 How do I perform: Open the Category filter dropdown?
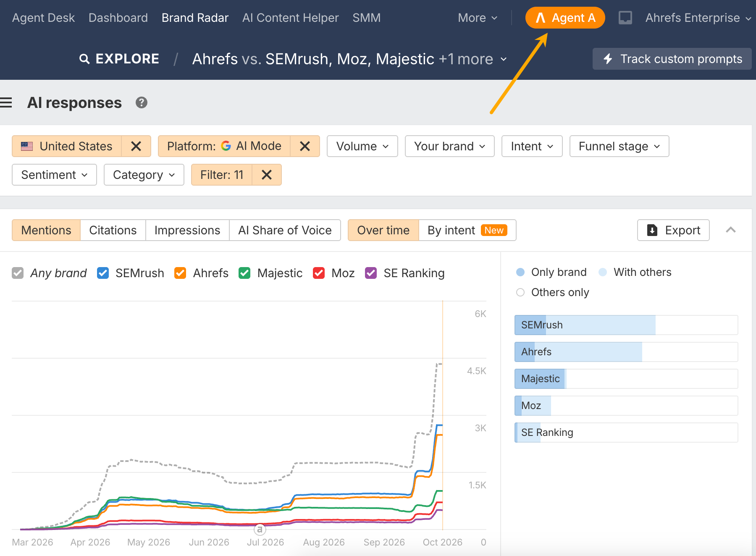coord(144,175)
